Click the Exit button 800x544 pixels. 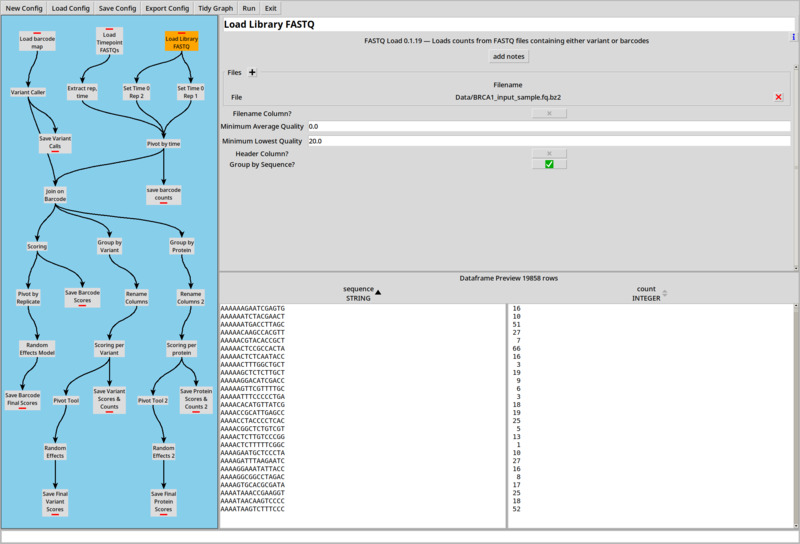click(270, 8)
